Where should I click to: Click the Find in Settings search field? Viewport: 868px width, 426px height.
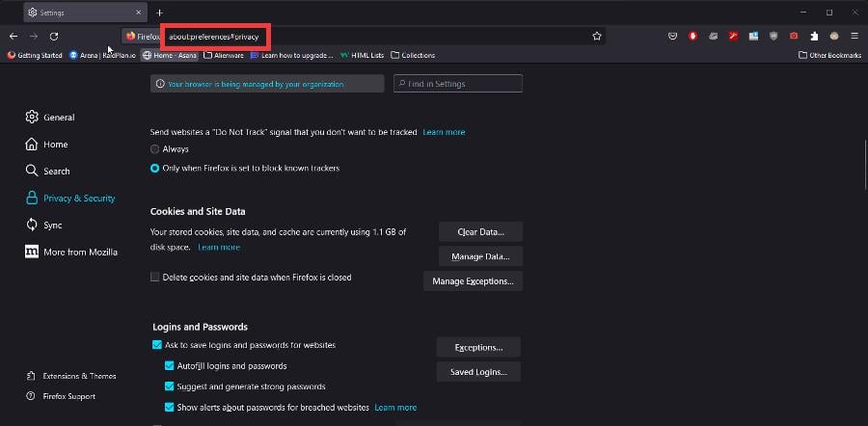(x=458, y=84)
